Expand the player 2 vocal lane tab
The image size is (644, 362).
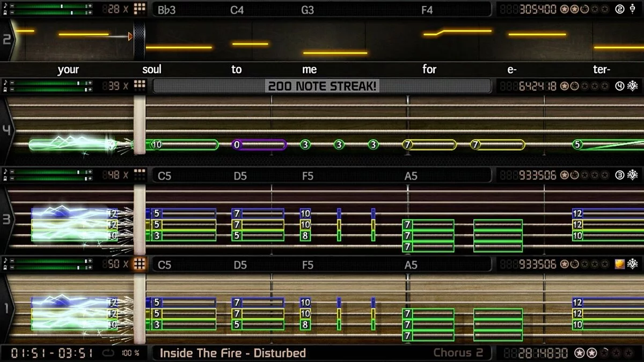8,39
